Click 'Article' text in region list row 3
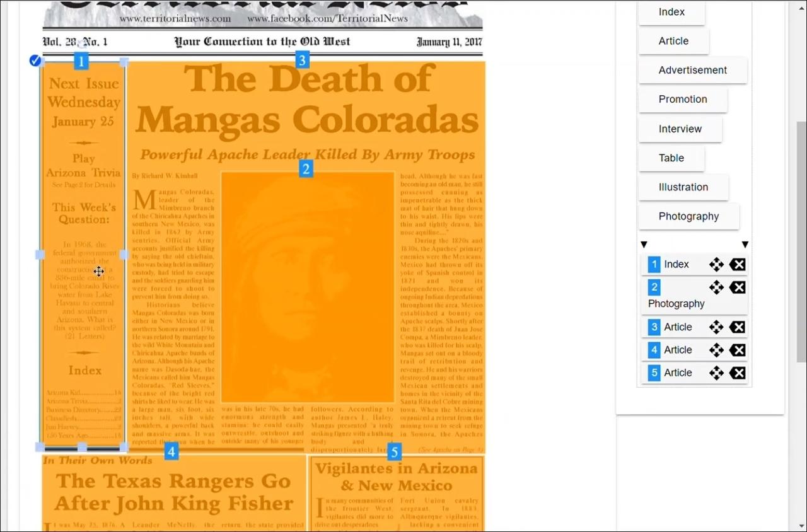 click(x=678, y=327)
